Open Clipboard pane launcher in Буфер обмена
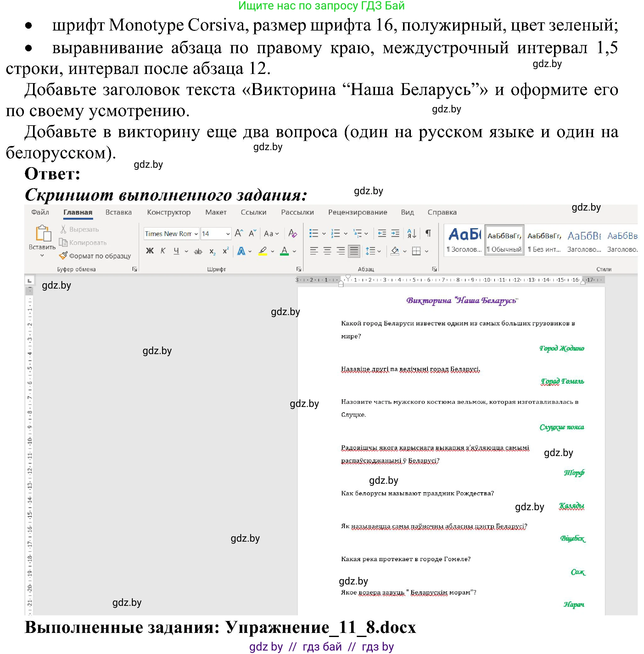The width and height of the screenshot is (644, 654). [x=135, y=269]
